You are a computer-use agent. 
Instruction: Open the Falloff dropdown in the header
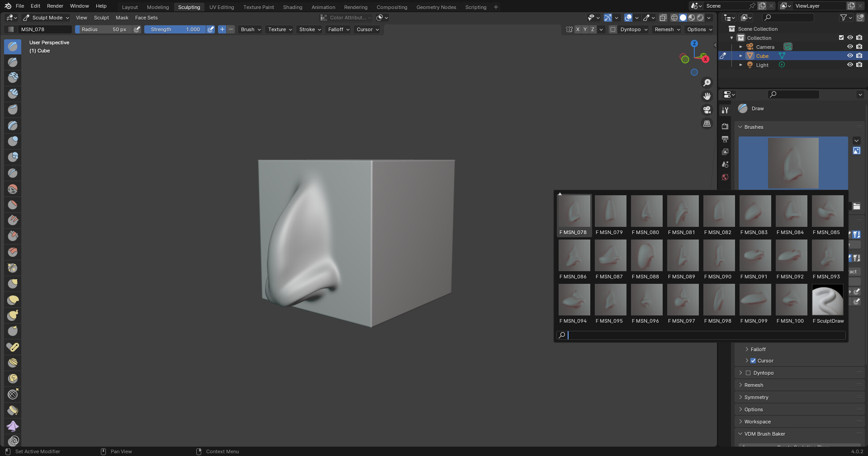coord(337,29)
